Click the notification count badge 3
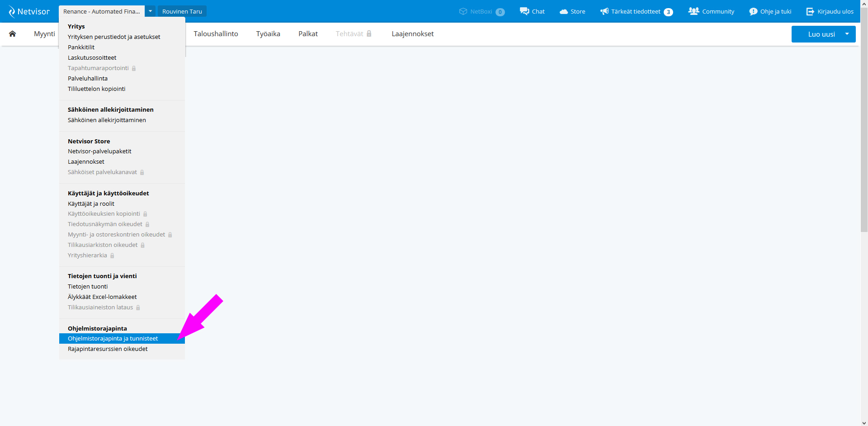868x426 pixels. click(668, 12)
